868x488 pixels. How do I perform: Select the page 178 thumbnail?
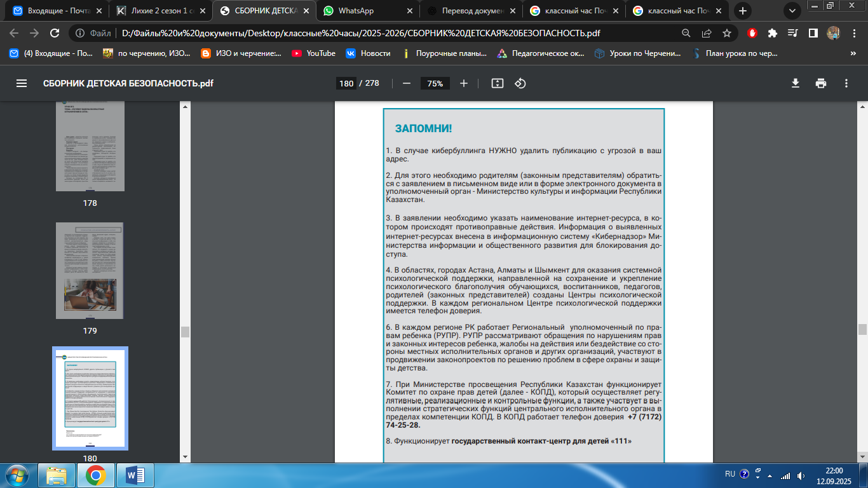[90, 146]
